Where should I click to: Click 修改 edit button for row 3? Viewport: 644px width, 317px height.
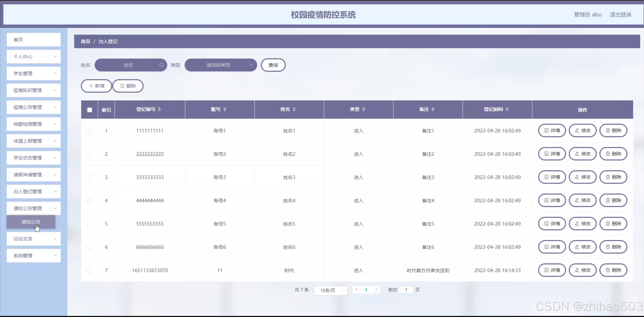[x=583, y=177]
